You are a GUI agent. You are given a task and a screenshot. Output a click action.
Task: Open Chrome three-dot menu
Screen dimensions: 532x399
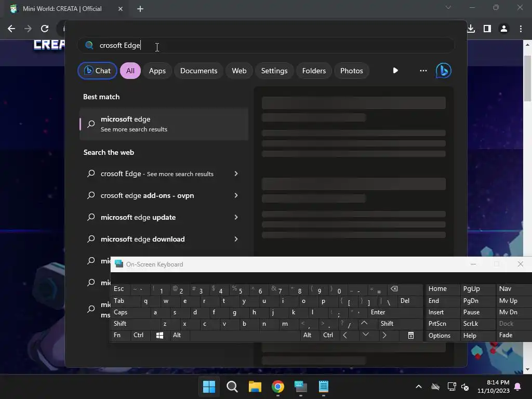pos(521,29)
